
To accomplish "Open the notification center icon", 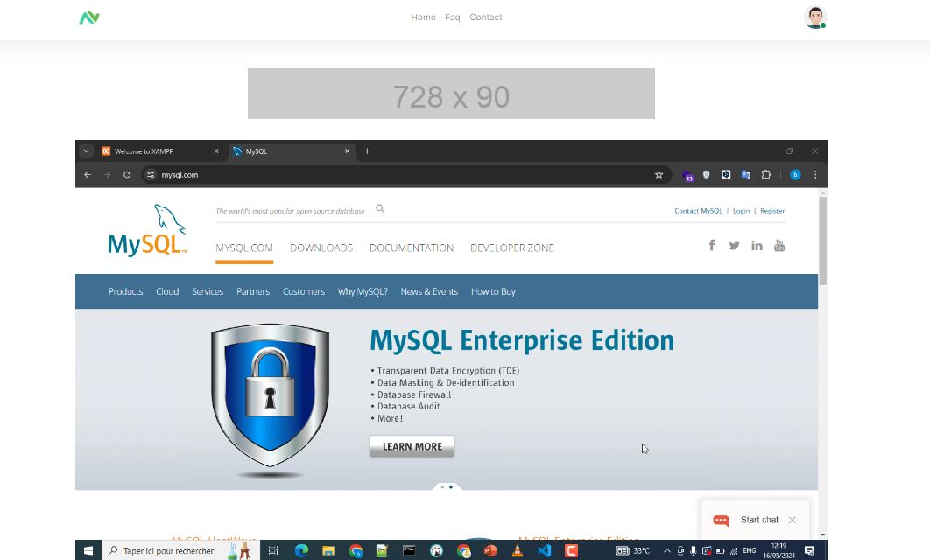I will (809, 550).
